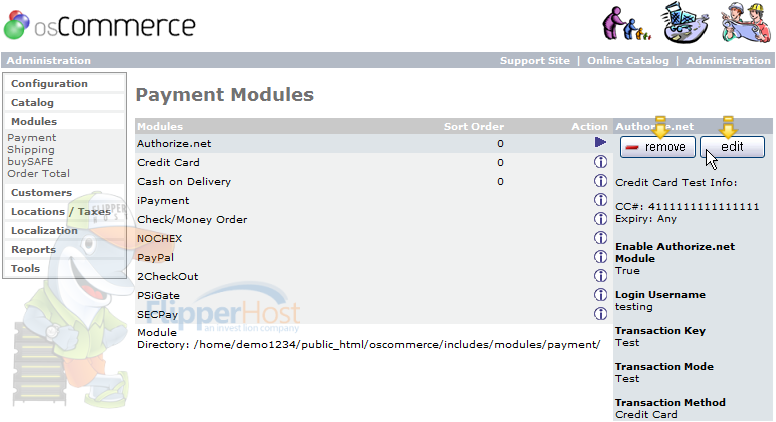The width and height of the screenshot is (776, 422).
Task: Go to Administration link in top-right bar
Action: pos(728,60)
